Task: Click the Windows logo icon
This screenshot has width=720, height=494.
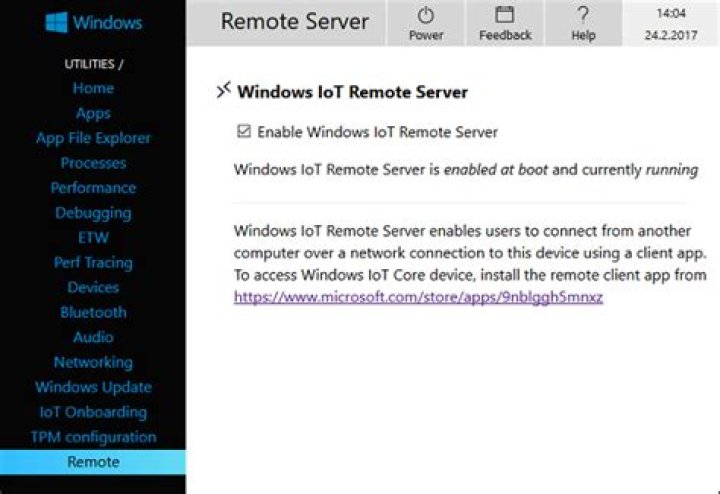Action: (x=56, y=23)
